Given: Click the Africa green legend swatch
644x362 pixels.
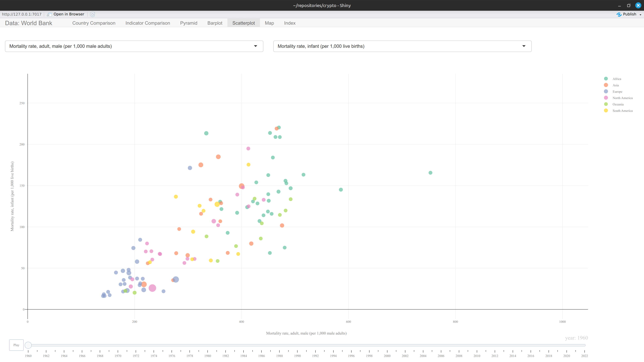Looking at the screenshot, I should (606, 79).
